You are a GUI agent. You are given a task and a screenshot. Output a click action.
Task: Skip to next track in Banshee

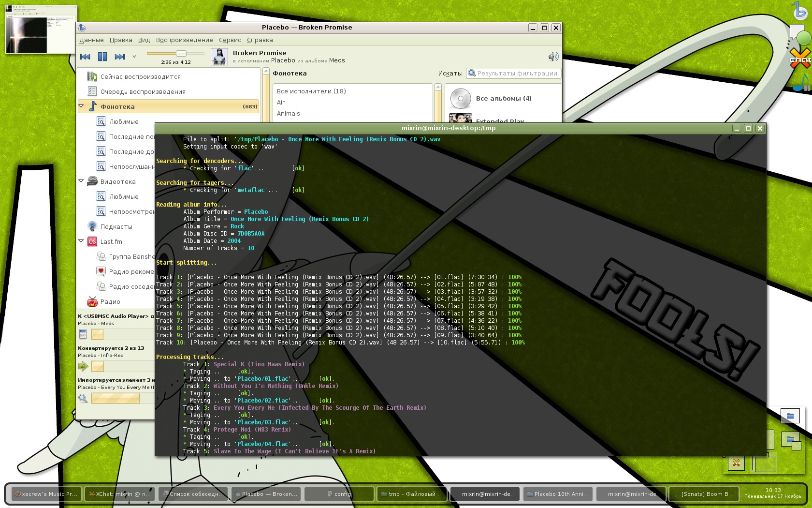pos(120,57)
